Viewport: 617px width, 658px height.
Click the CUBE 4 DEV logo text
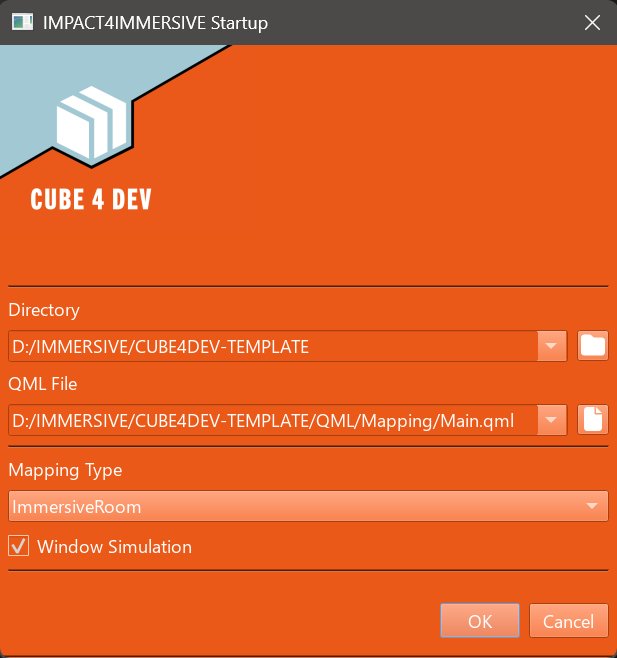tap(91, 199)
